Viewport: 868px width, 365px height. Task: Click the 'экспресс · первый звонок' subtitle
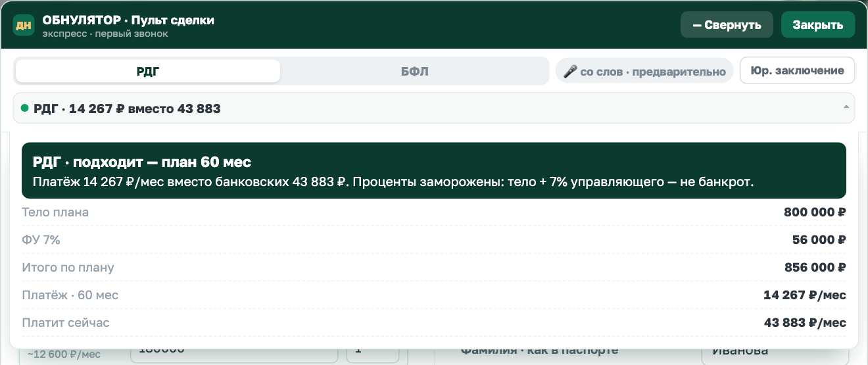point(105,34)
